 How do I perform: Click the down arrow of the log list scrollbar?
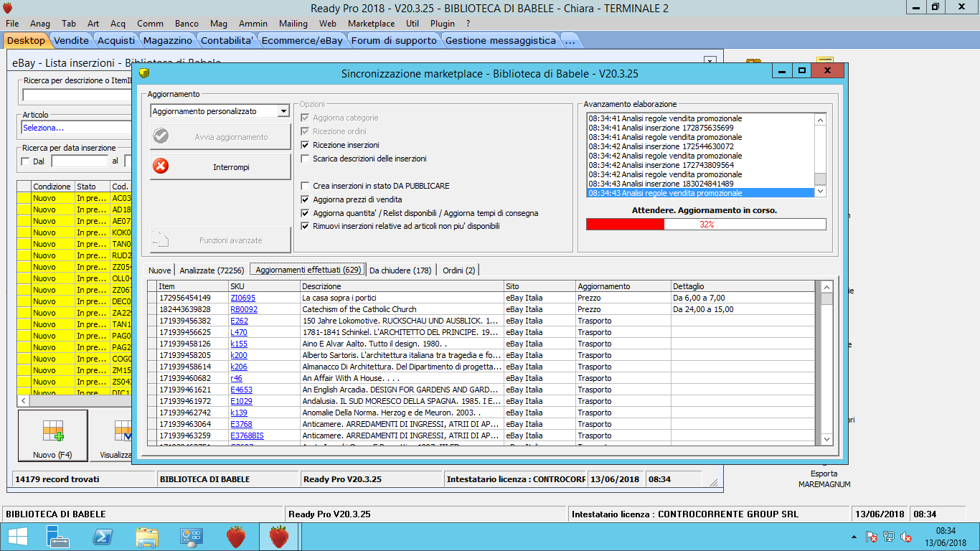pyautogui.click(x=821, y=192)
